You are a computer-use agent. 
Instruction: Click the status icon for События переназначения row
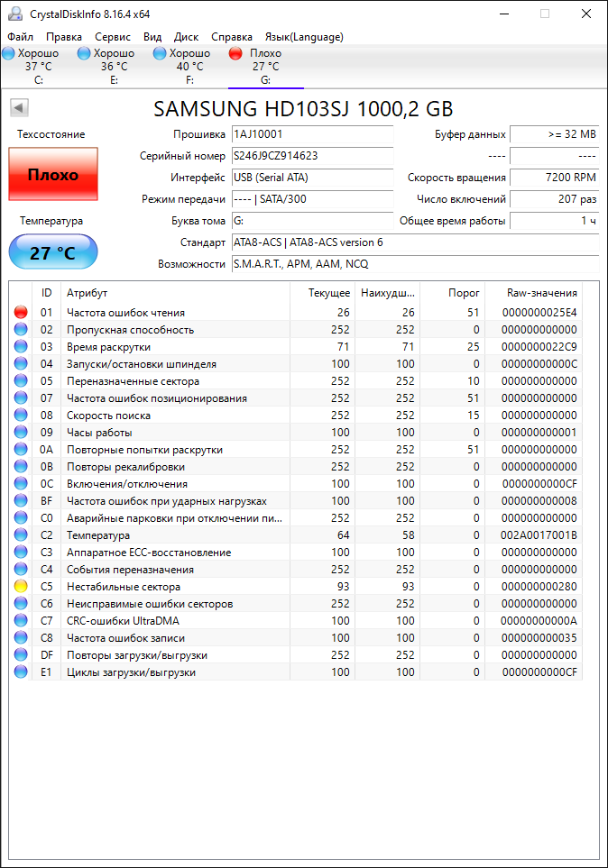click(21, 569)
